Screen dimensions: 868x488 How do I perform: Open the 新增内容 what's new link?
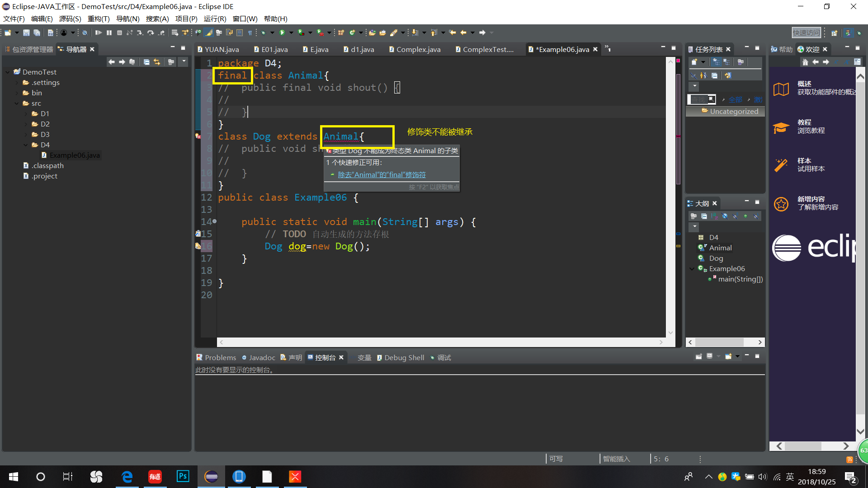tap(811, 199)
